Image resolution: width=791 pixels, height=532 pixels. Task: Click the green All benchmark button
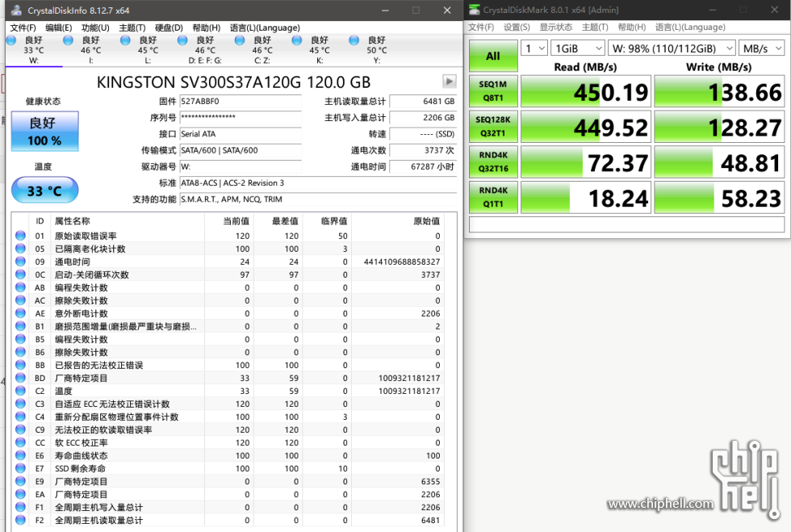coord(493,56)
